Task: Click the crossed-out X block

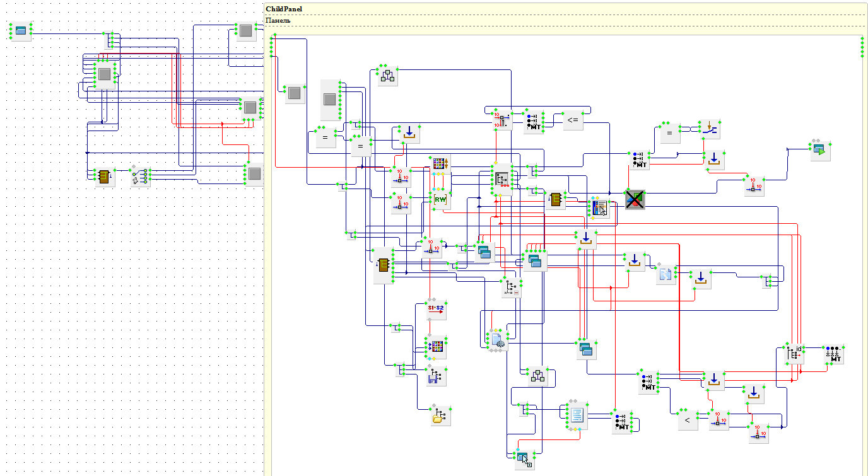Action: pos(635,199)
